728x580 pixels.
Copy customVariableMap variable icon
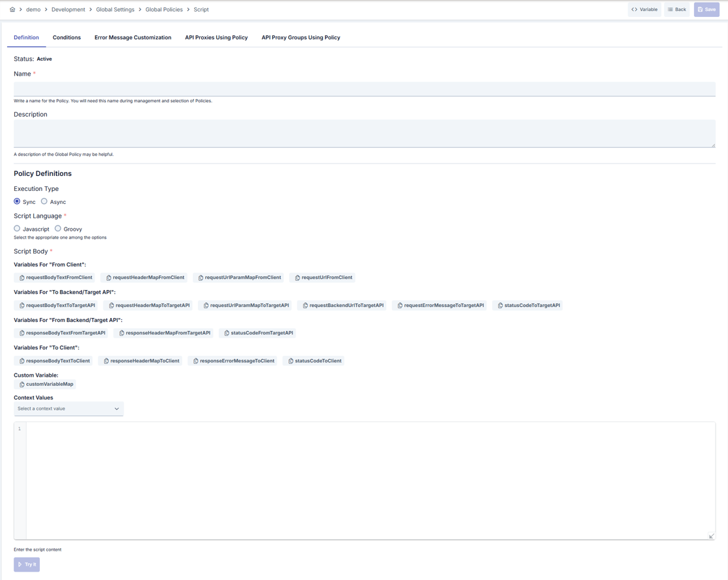[22, 384]
